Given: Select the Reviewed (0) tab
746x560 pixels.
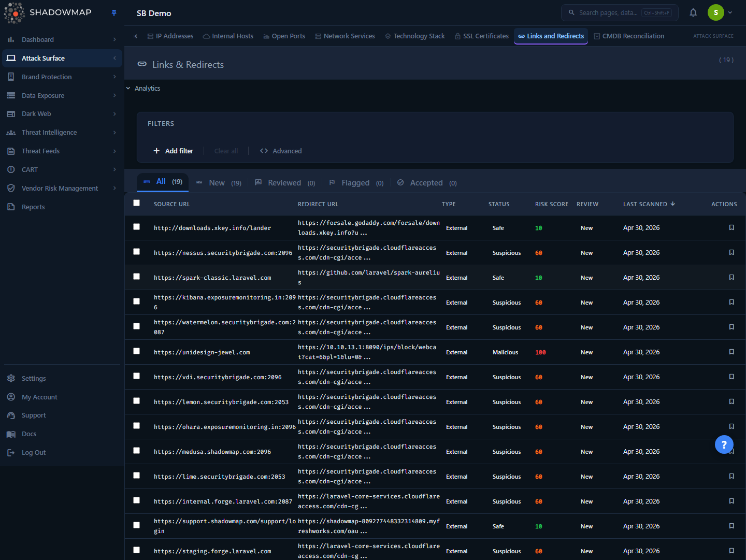Looking at the screenshot, I should (x=285, y=183).
